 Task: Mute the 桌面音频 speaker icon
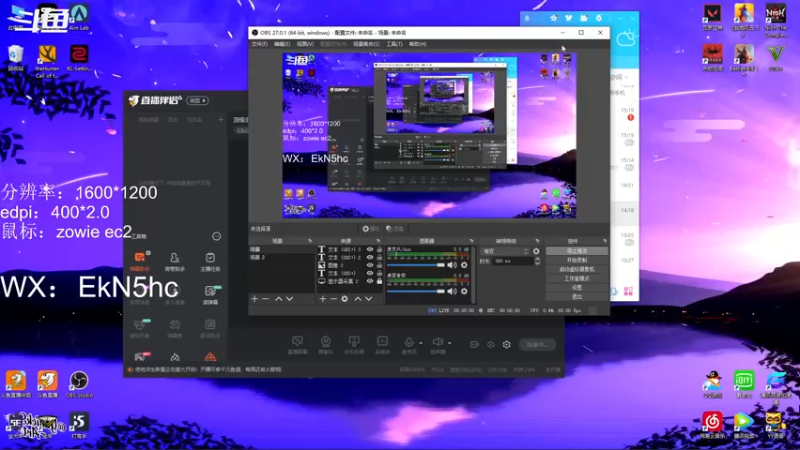pyautogui.click(x=452, y=291)
